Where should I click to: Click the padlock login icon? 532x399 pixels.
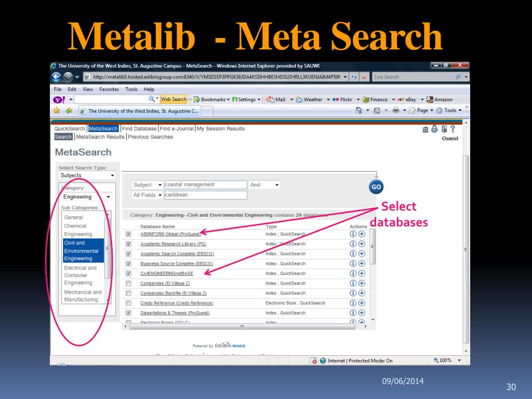pyautogui.click(x=434, y=129)
